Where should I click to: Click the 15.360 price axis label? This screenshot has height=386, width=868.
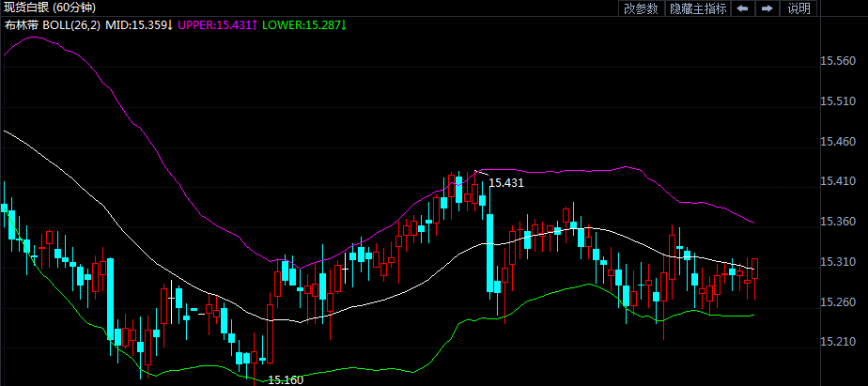(x=837, y=222)
